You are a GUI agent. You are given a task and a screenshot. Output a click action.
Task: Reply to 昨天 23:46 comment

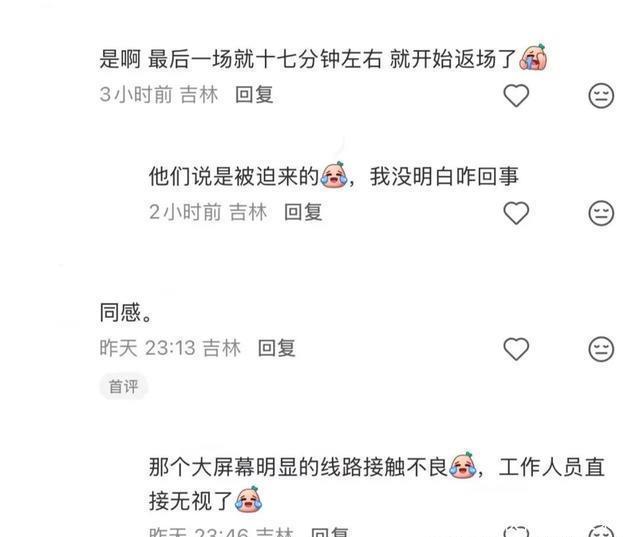329,532
